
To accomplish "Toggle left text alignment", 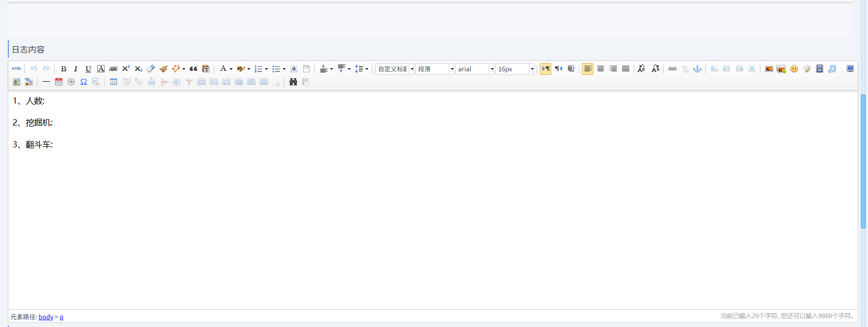I will point(588,69).
